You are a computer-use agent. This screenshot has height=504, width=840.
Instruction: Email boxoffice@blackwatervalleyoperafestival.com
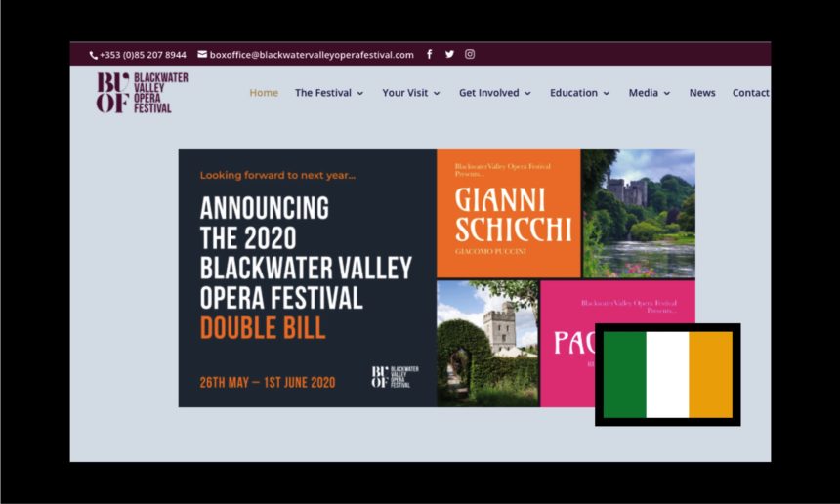[312, 55]
